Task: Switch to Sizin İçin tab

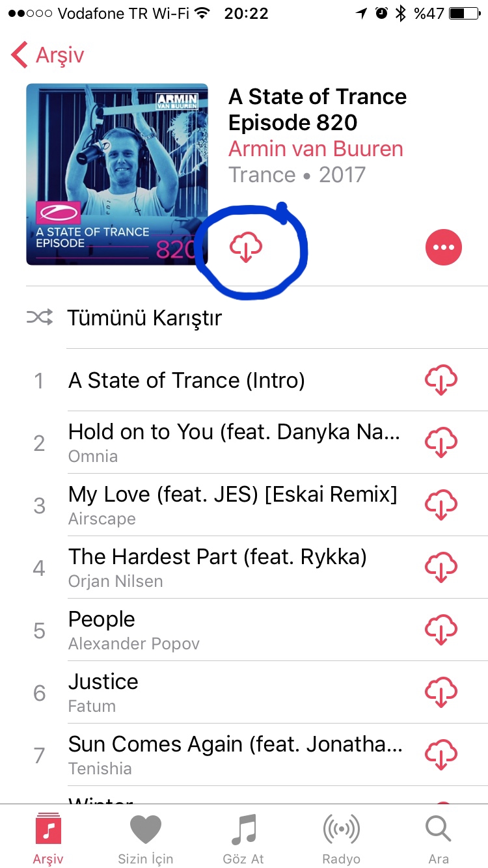Action: [146, 839]
